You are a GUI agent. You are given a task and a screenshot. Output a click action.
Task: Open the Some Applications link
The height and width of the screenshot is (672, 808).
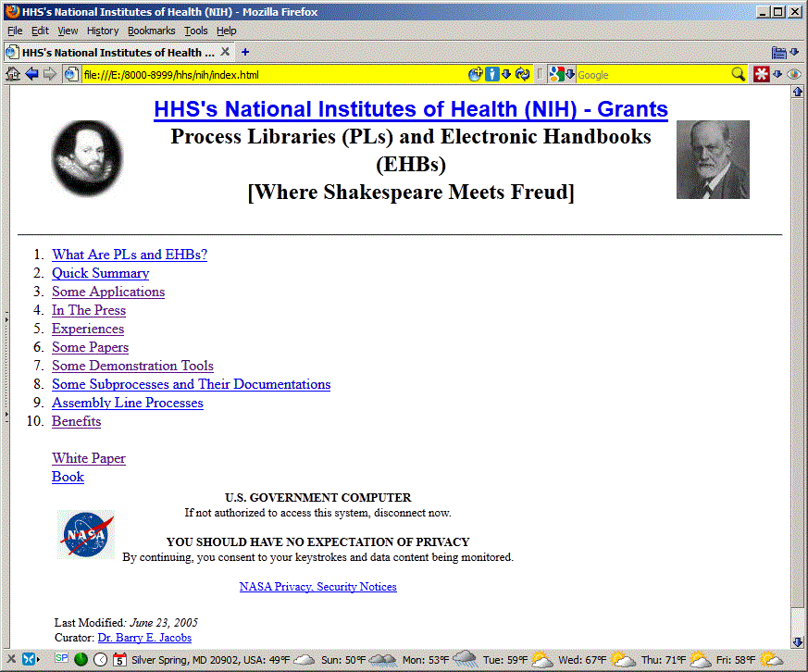coord(108,292)
